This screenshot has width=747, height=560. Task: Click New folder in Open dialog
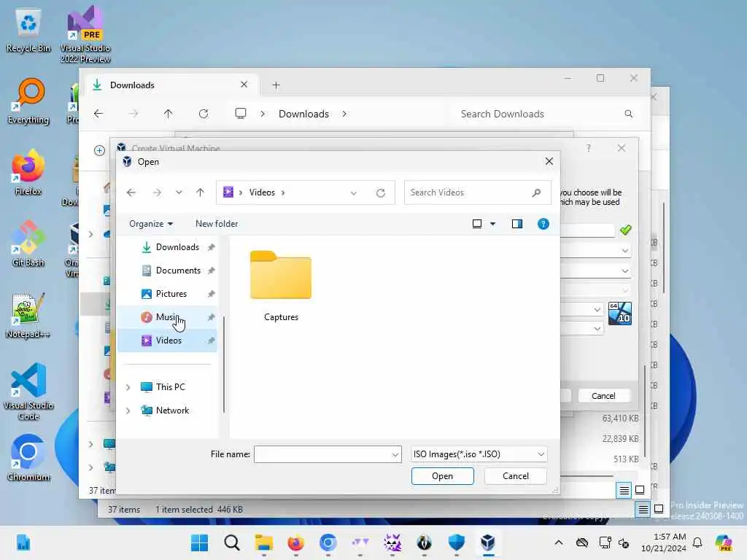pyautogui.click(x=216, y=224)
